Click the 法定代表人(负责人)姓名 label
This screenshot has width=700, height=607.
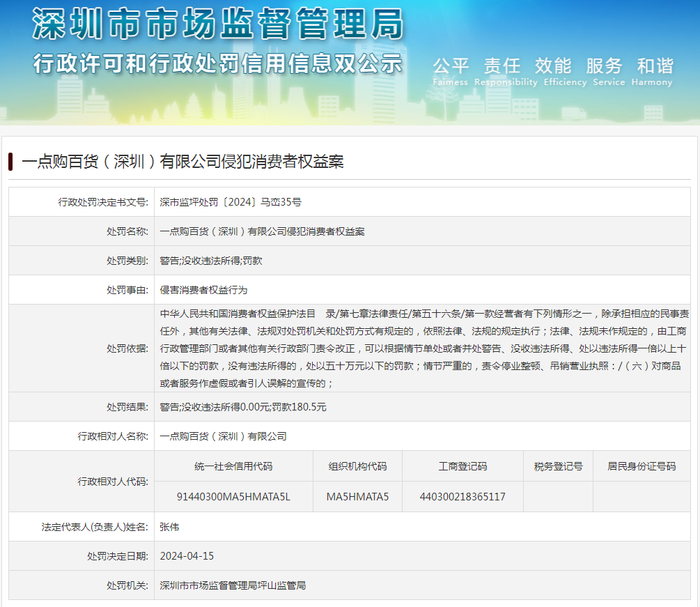95,527
